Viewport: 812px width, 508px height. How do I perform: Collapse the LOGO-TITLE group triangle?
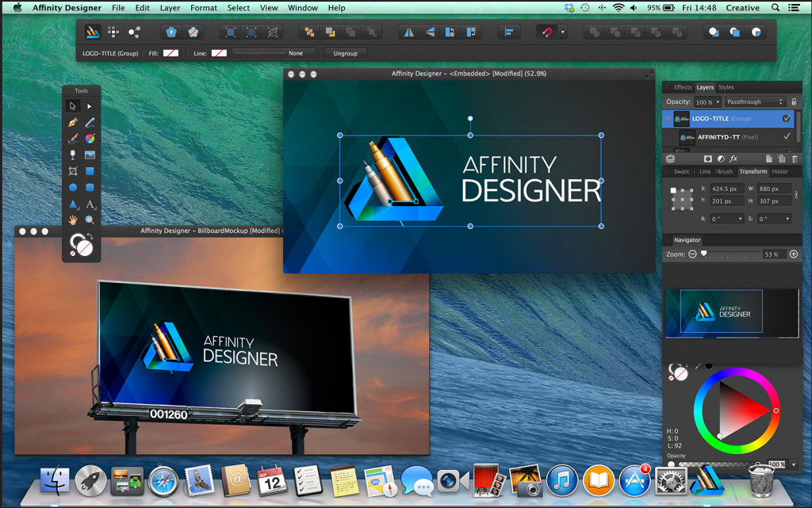tap(668, 119)
